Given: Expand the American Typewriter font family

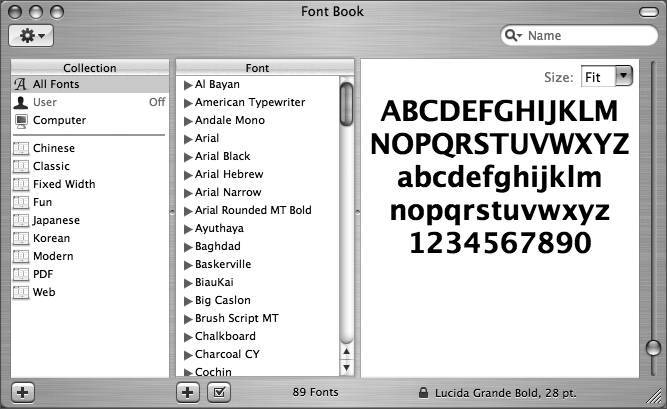Looking at the screenshot, I should [188, 103].
